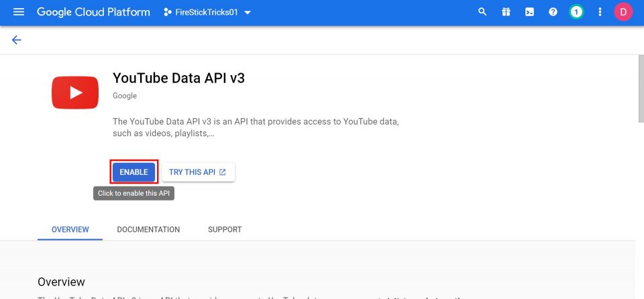Click the TRY THIS API button
644x299 pixels.
[198, 172]
